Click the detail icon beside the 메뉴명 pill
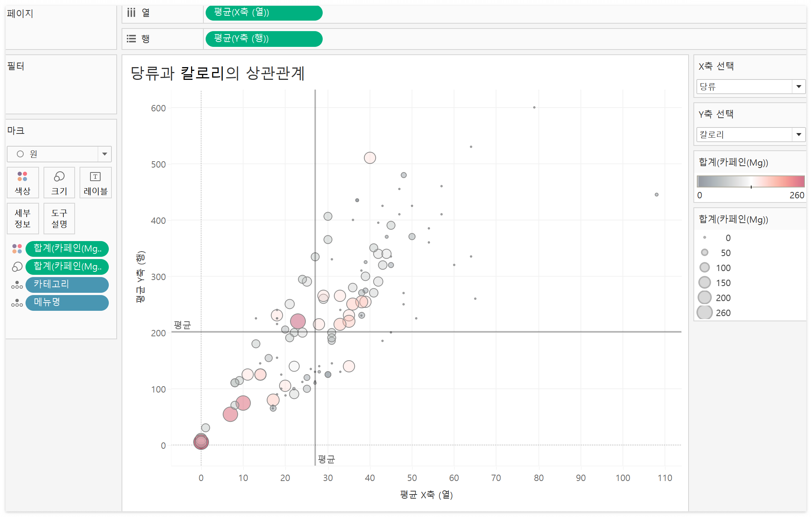Screen dimensions: 812x517 click(x=17, y=303)
